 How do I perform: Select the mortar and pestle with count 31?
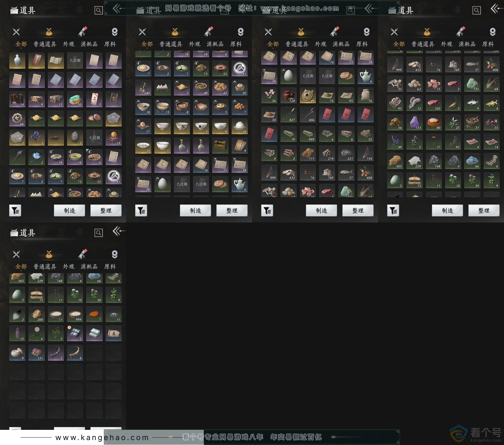coord(472,122)
